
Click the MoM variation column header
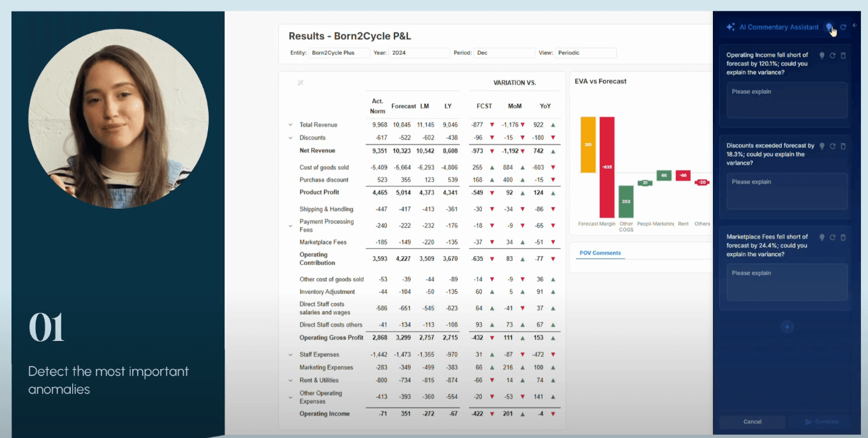point(514,106)
